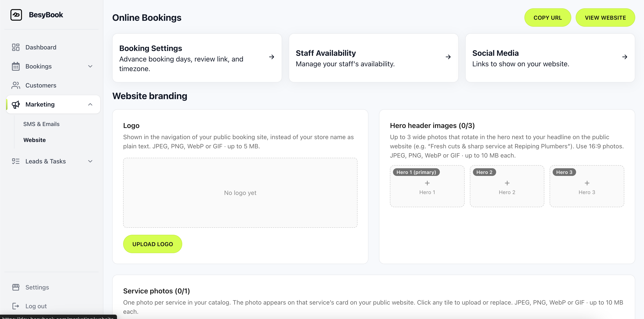Click the Upload Logo button
The image size is (644, 319).
point(152,244)
